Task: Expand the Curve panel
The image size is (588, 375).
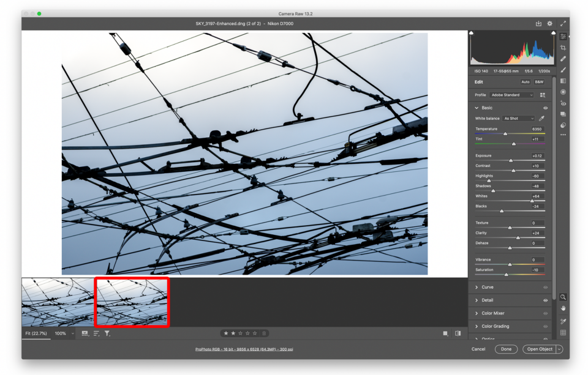Action: point(487,287)
